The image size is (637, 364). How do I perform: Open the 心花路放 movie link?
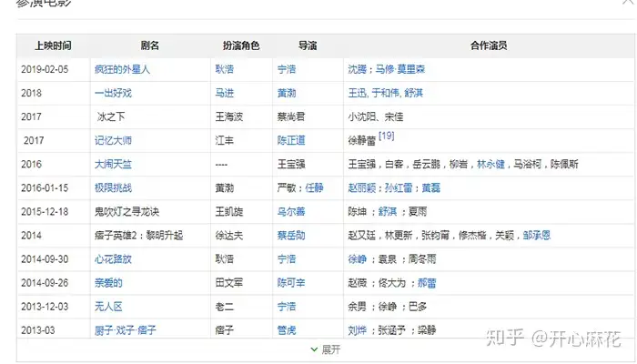113,259
